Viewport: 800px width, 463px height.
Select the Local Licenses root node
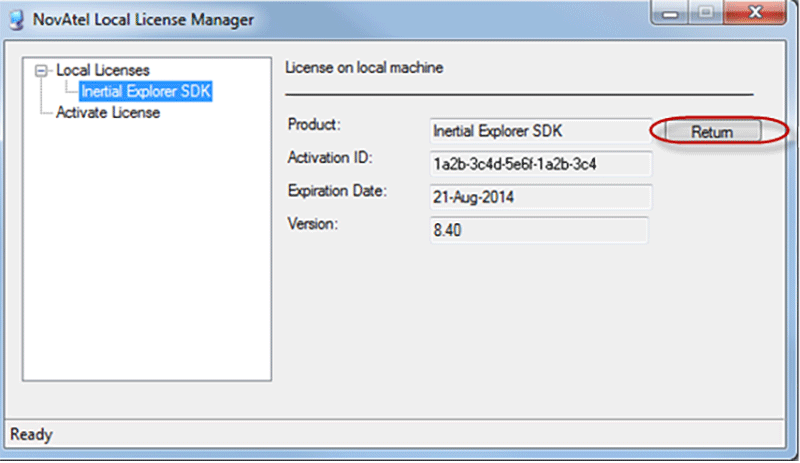pyautogui.click(x=103, y=70)
